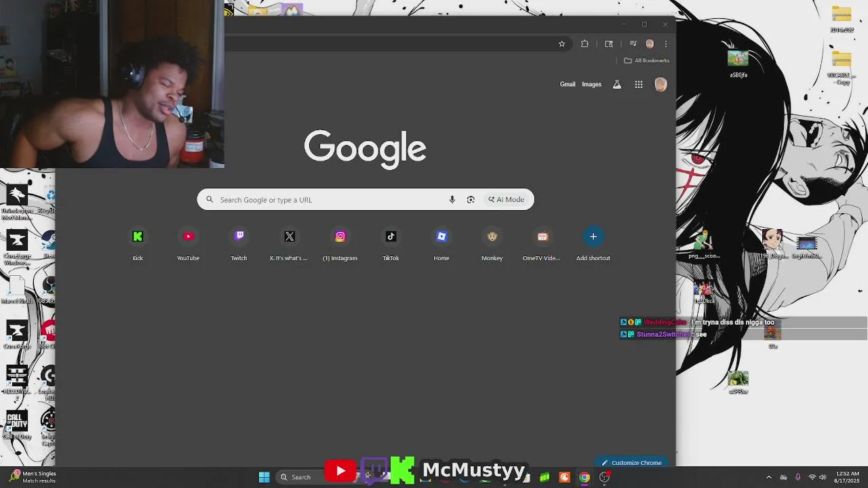Open Windows Start menu
868x488 pixels.
tap(264, 477)
